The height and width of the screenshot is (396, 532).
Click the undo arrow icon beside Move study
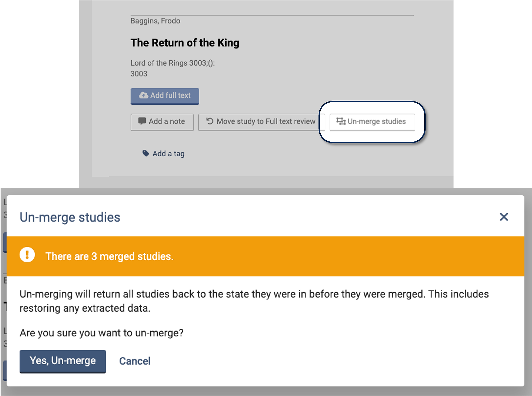point(210,121)
